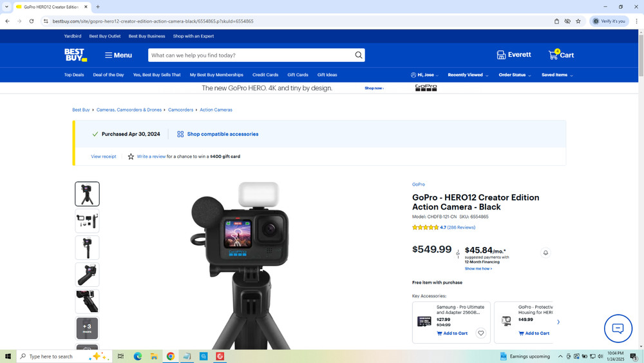Open the Action Cameras breadcrumb
The height and width of the screenshot is (363, 644).
[x=216, y=110]
